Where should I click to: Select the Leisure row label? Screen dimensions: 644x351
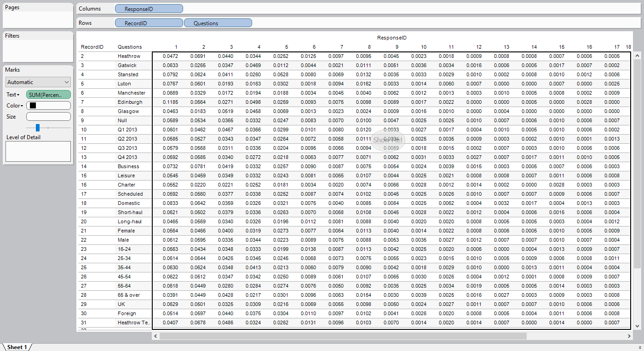pyautogui.click(x=126, y=175)
